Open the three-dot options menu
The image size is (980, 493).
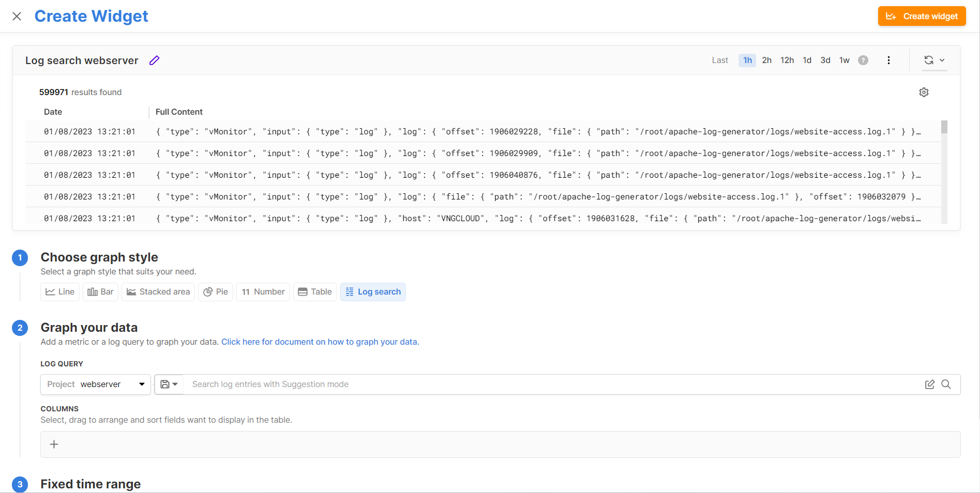pos(889,60)
